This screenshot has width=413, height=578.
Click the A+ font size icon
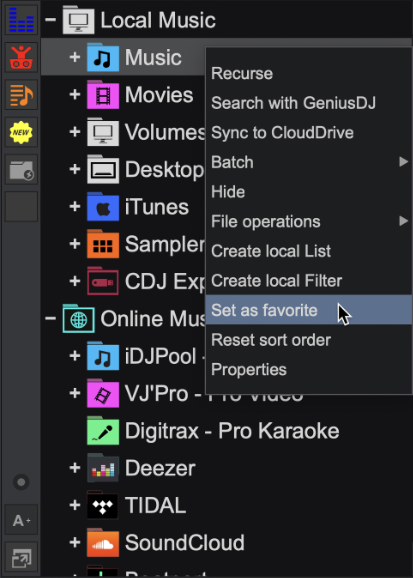21,520
